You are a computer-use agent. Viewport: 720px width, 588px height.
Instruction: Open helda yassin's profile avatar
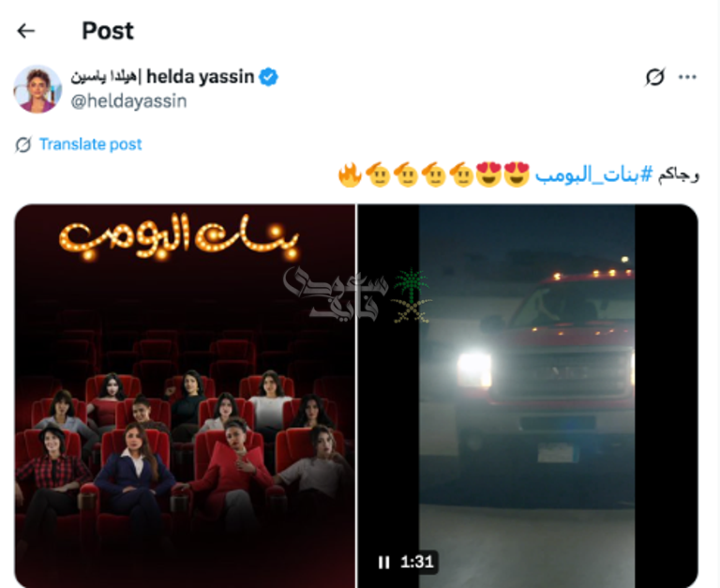pos(37,89)
